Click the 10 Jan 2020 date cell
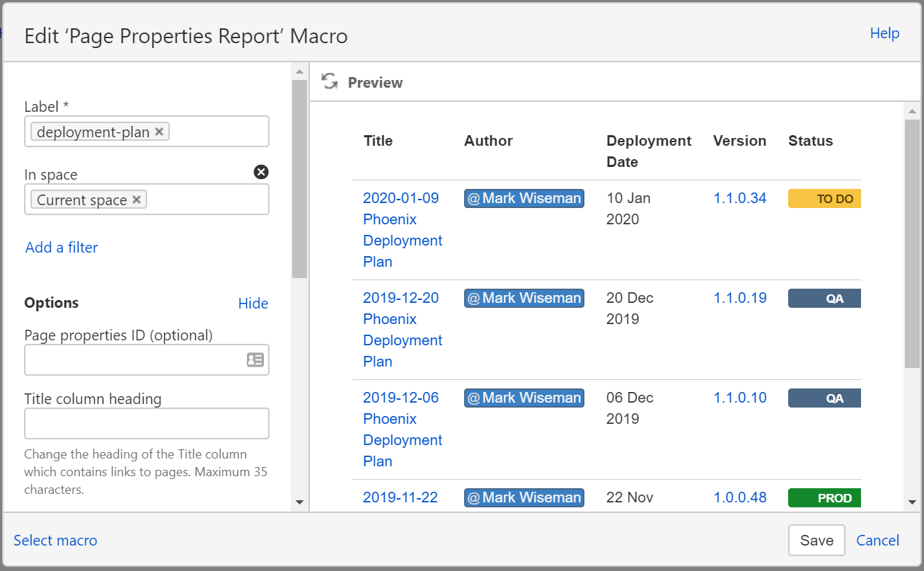The image size is (924, 571). (628, 209)
